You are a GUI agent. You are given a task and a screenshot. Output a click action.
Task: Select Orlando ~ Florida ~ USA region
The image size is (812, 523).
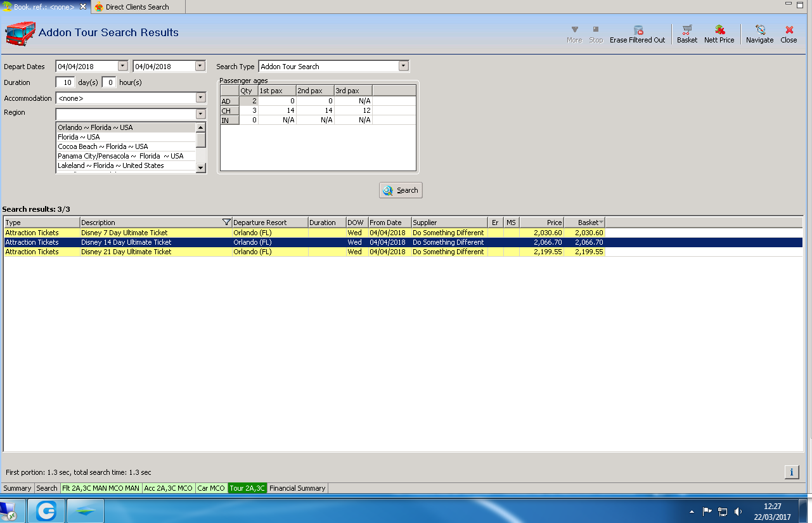click(x=126, y=127)
